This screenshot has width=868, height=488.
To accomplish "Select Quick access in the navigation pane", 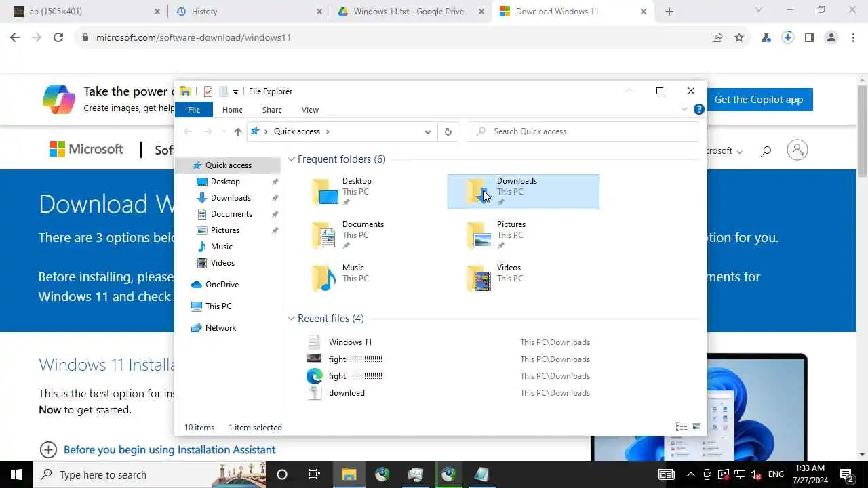I will click(x=228, y=165).
